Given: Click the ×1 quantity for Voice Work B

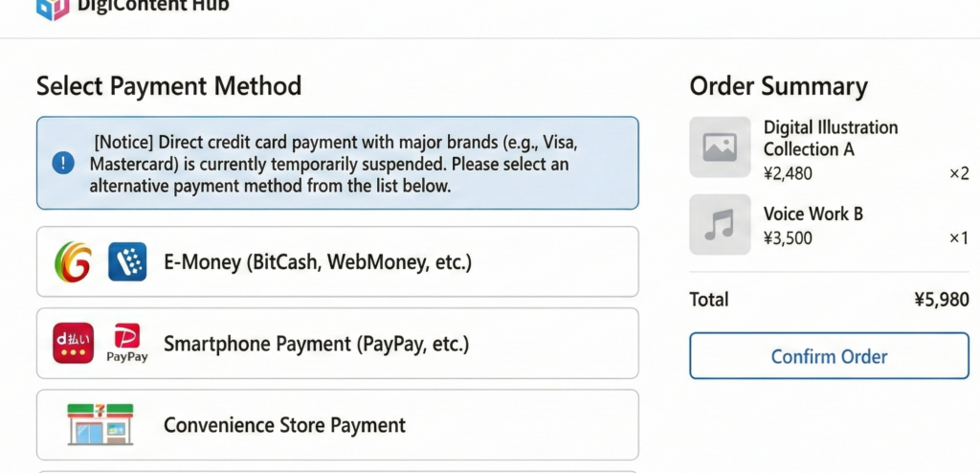Looking at the screenshot, I should pyautogui.click(x=958, y=238).
